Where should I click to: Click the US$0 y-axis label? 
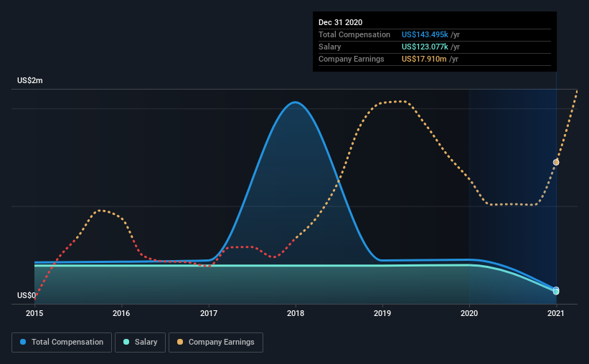point(27,295)
